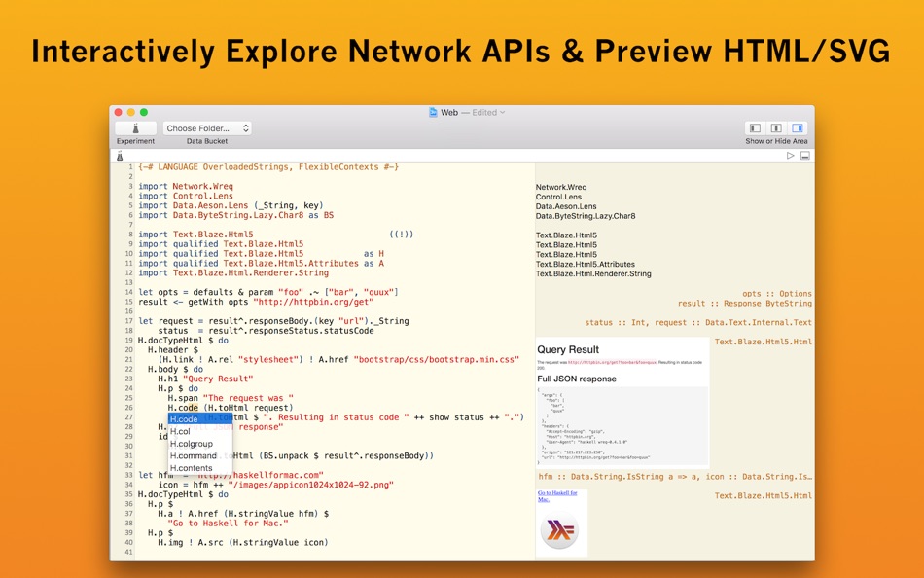Click the small flask icon above line numbers
Screen dimensions: 924x578
click(x=120, y=156)
